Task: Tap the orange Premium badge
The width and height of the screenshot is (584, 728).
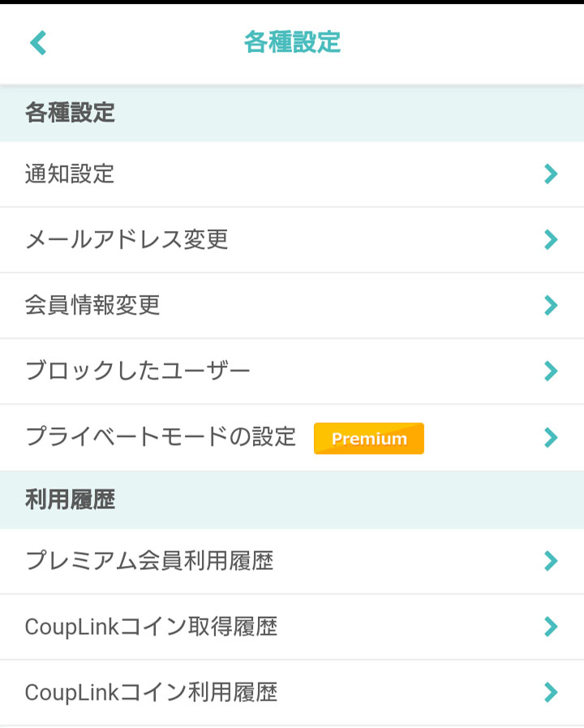Action: [369, 439]
